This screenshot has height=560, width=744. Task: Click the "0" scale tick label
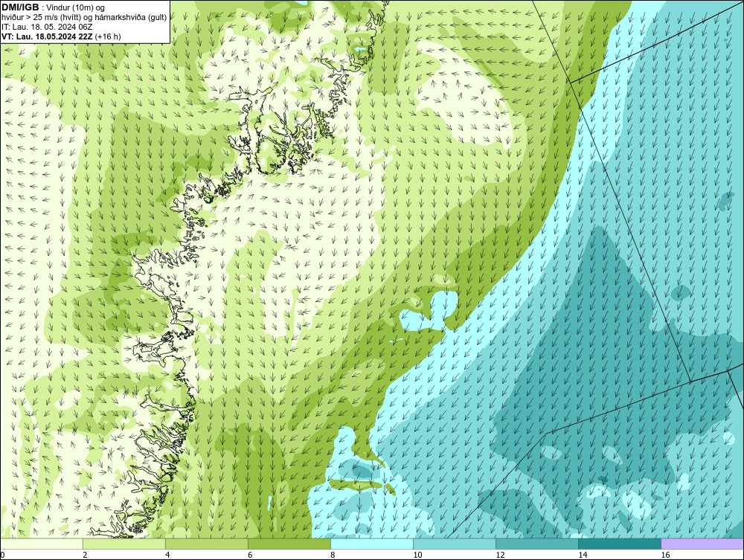click(3, 555)
